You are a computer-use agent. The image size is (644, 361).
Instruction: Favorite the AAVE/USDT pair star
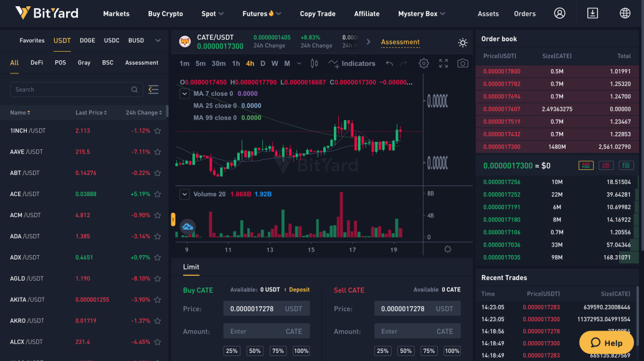[x=158, y=152]
